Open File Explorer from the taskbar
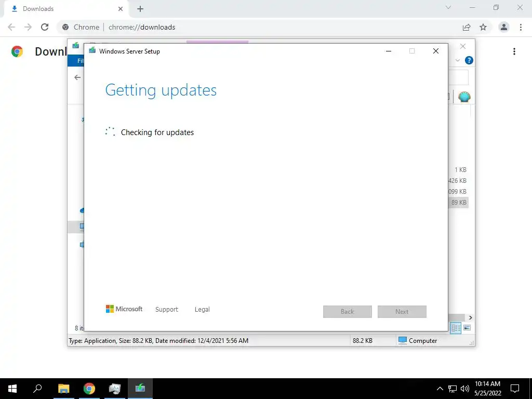 (x=64, y=389)
